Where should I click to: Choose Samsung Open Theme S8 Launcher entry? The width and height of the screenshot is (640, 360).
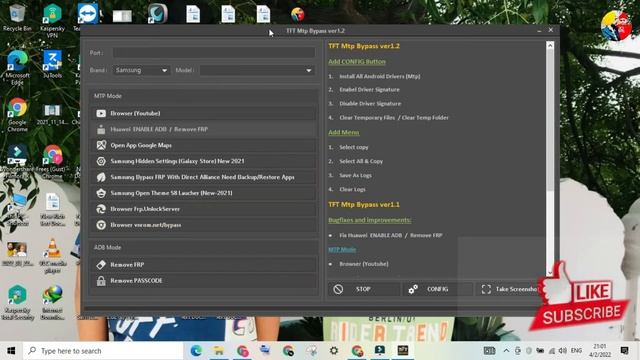click(x=203, y=193)
